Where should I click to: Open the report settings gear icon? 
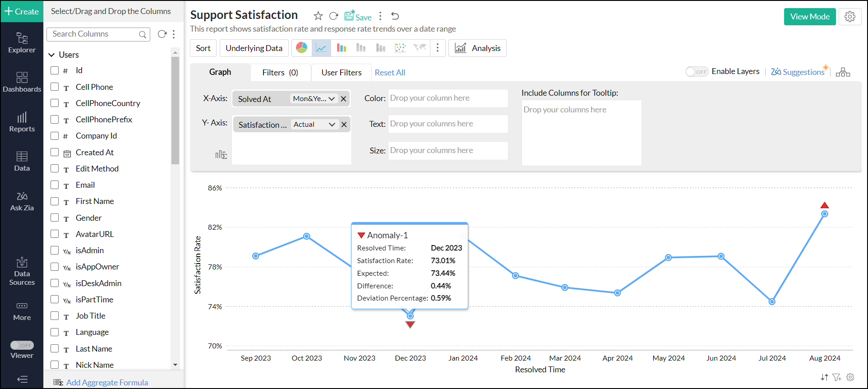[850, 17]
